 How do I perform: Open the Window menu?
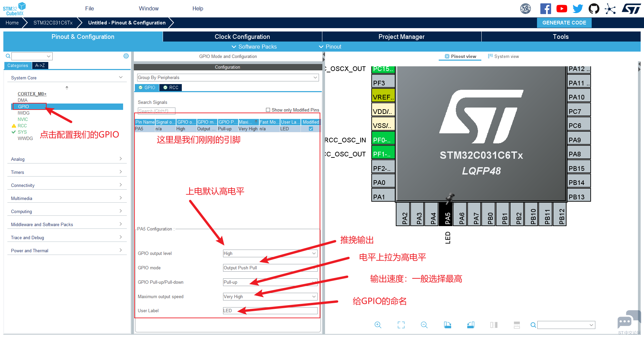(x=149, y=9)
